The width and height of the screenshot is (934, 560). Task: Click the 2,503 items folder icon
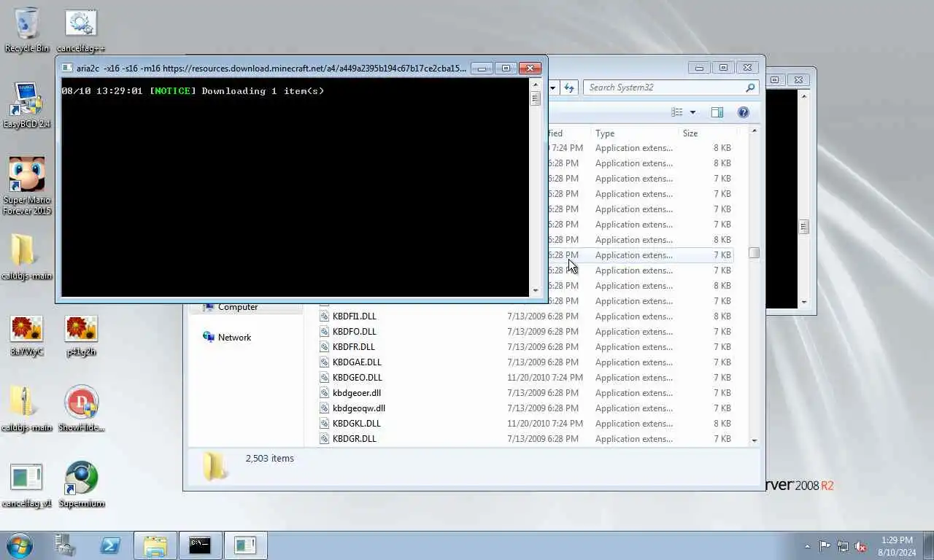tap(214, 467)
